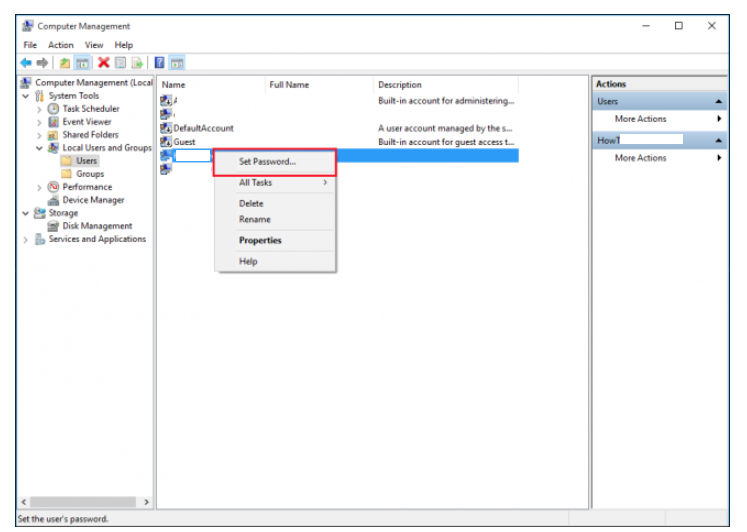Click the System Tools icon

(x=40, y=96)
